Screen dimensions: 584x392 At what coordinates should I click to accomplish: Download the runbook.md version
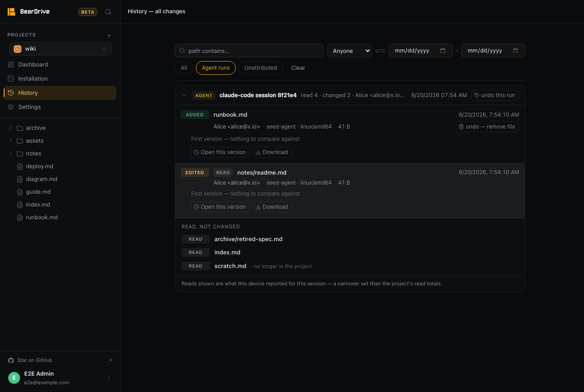coord(272,152)
